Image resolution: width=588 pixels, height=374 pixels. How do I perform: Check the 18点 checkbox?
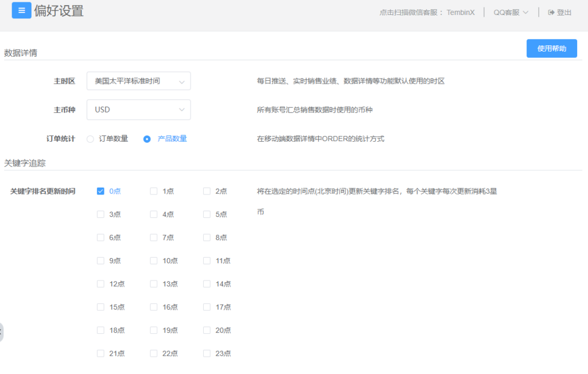pyautogui.click(x=100, y=330)
